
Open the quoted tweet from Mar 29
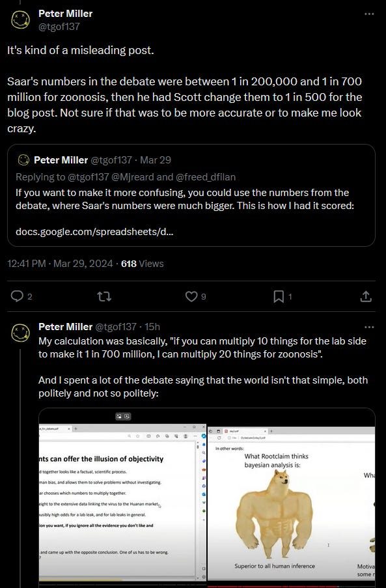tap(191, 195)
